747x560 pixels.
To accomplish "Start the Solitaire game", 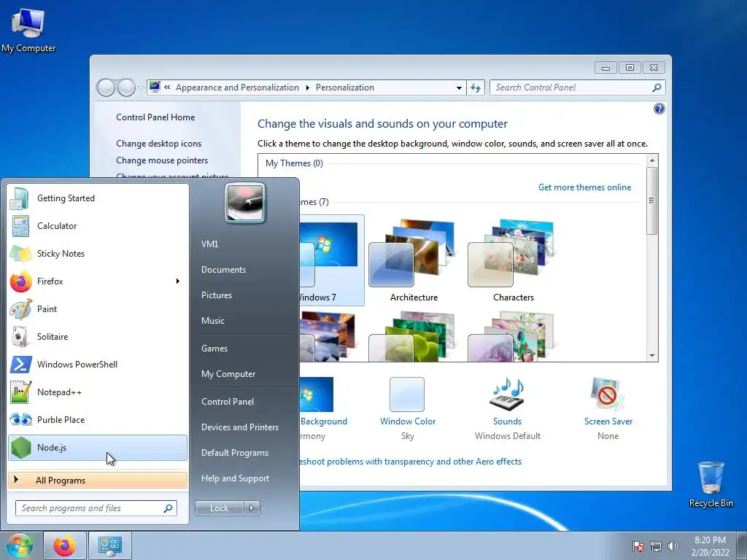I will click(x=98, y=336).
